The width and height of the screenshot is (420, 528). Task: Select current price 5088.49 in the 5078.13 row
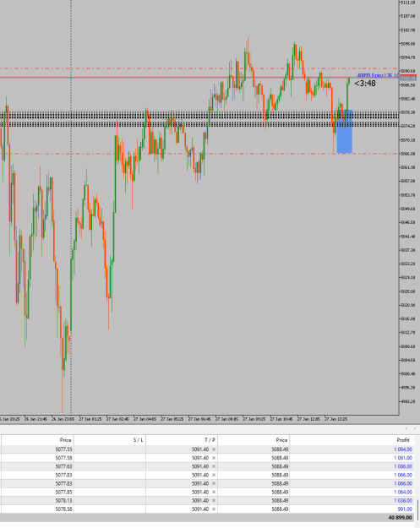click(280, 501)
